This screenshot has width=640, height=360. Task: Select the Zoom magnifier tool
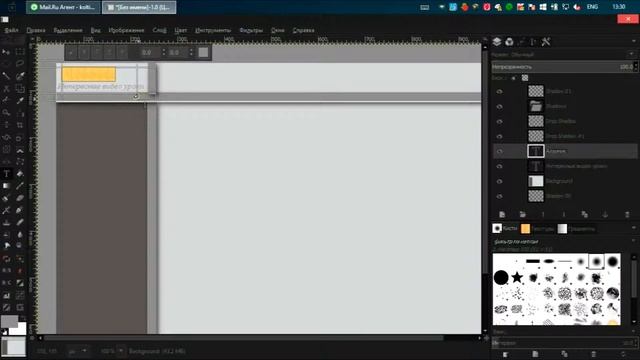click(7, 112)
